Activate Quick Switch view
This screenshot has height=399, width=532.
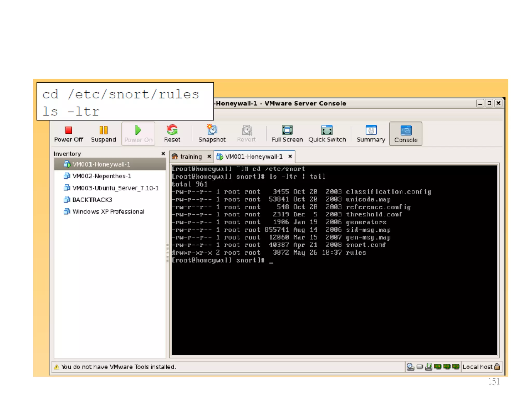(x=327, y=134)
